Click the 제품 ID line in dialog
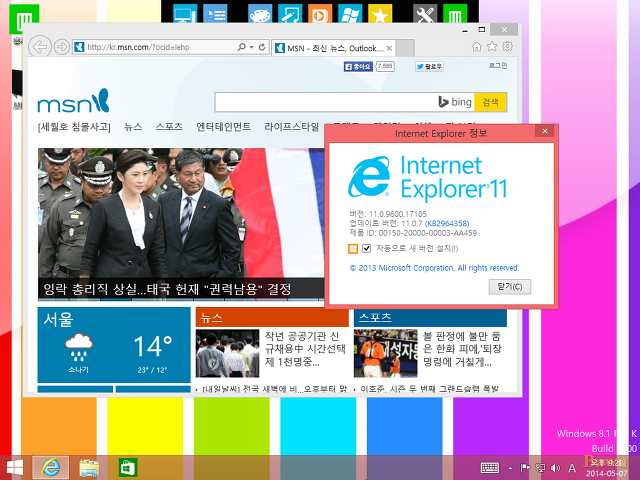 pyautogui.click(x=413, y=233)
